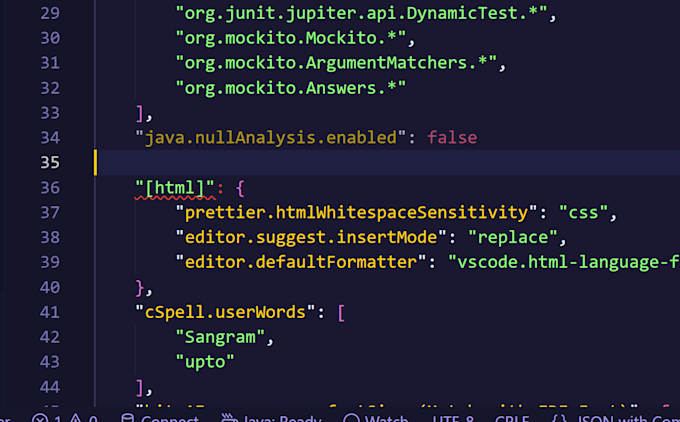The image size is (680, 422).
Task: Click the "org.junit.jupiter.api.DynamicTest.*" string
Action: pyautogui.click(x=361, y=13)
